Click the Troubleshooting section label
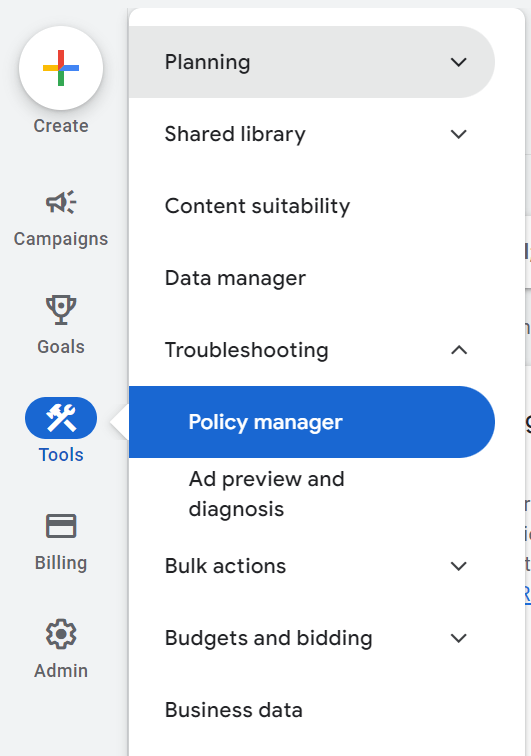 click(246, 350)
